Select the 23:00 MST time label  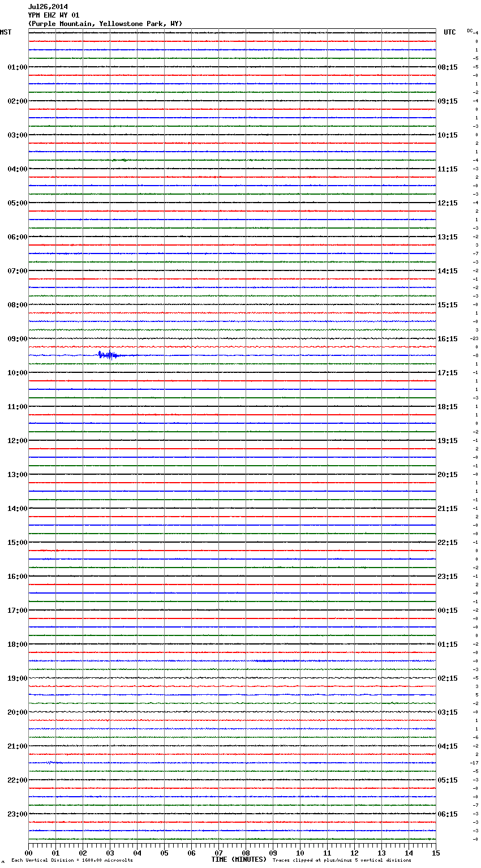pos(17,814)
